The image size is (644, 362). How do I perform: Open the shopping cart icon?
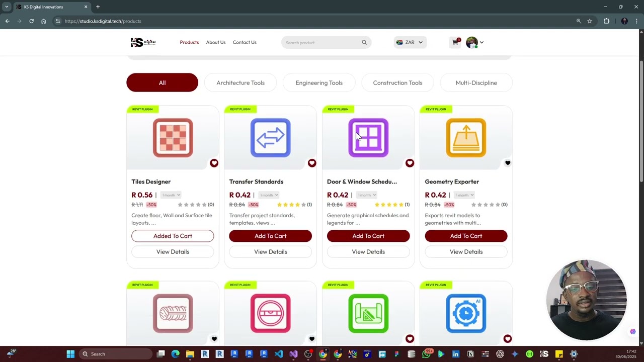coord(455,42)
